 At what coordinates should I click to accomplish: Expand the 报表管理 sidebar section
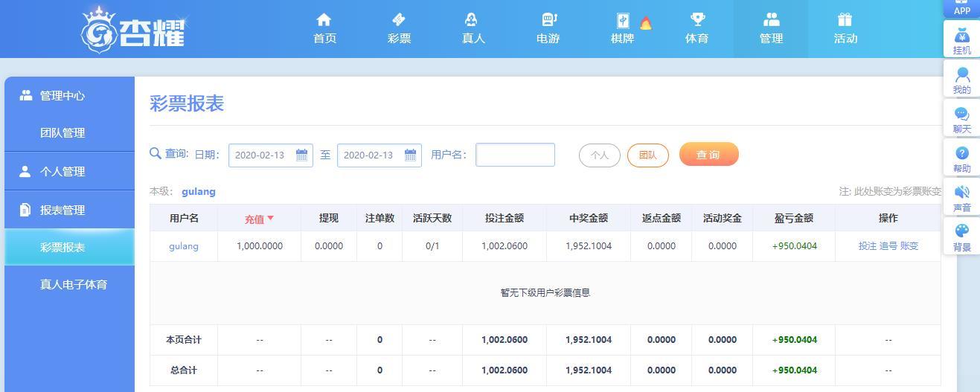(x=63, y=210)
